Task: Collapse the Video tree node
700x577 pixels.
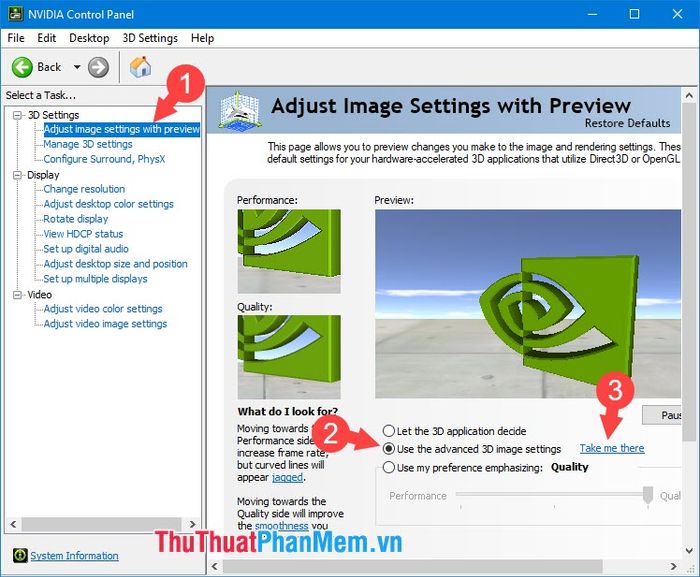Action: pyautogui.click(x=17, y=294)
